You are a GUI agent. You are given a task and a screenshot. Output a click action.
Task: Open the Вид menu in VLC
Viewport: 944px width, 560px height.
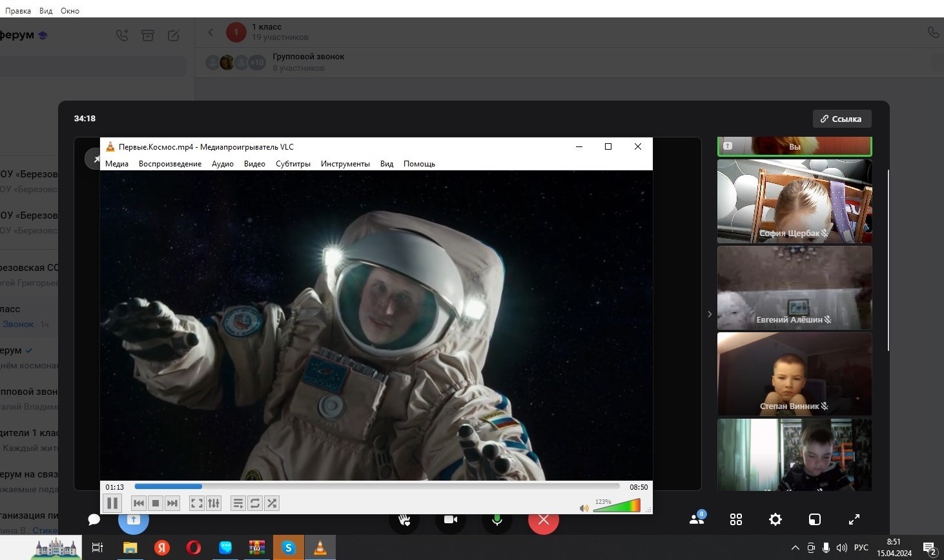click(x=387, y=164)
